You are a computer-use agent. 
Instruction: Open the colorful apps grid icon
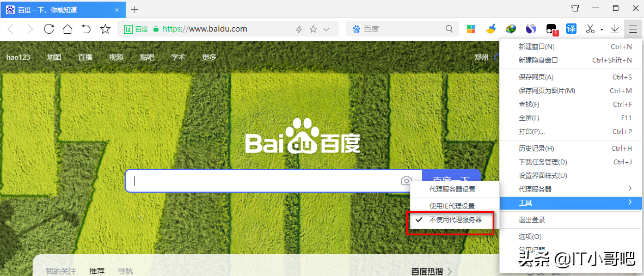(x=471, y=29)
